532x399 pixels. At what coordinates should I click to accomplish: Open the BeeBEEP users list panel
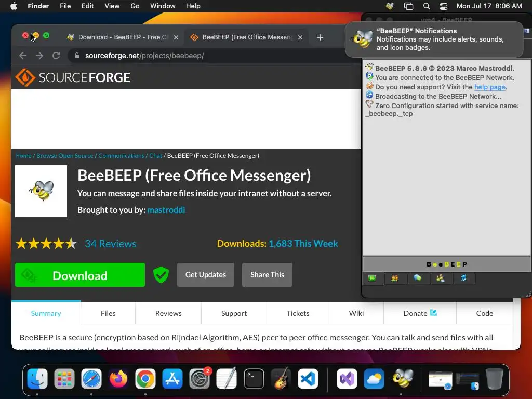[x=395, y=278]
